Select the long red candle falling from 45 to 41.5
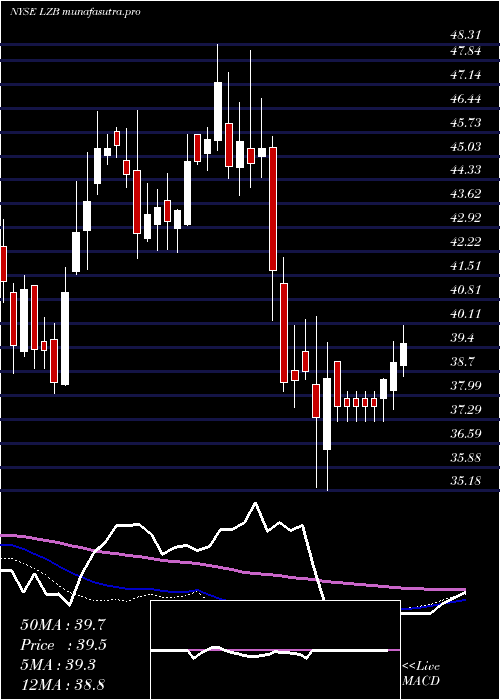This screenshot has width=500, height=700. coord(273,209)
